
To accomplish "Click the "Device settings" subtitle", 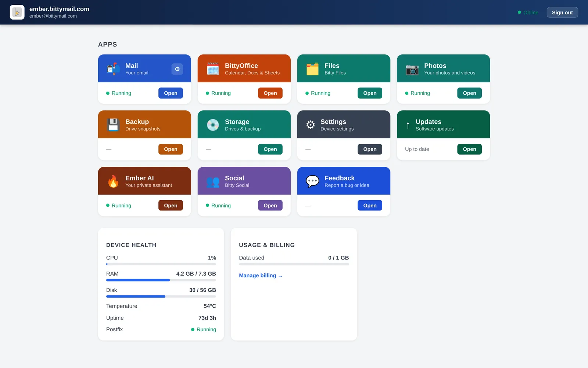I will coord(337,129).
